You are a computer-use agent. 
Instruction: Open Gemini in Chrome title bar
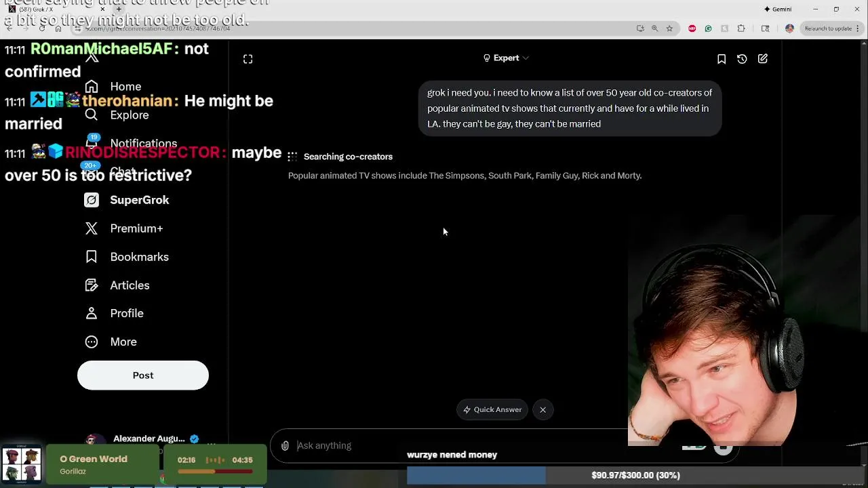point(778,9)
